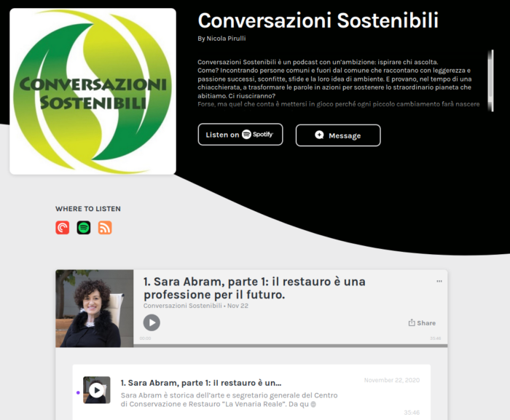
Task: Click the Spotify logo inside Listen button
Action: (x=258, y=134)
